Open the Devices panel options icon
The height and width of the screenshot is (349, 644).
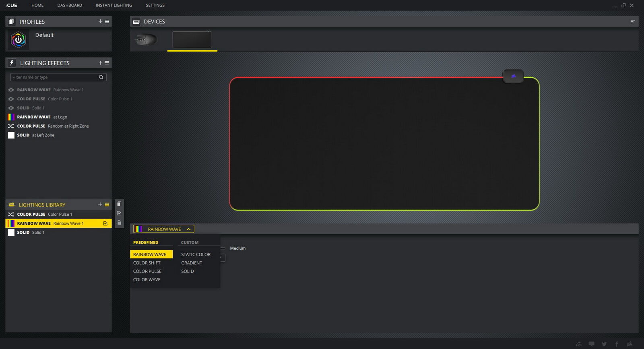(633, 22)
